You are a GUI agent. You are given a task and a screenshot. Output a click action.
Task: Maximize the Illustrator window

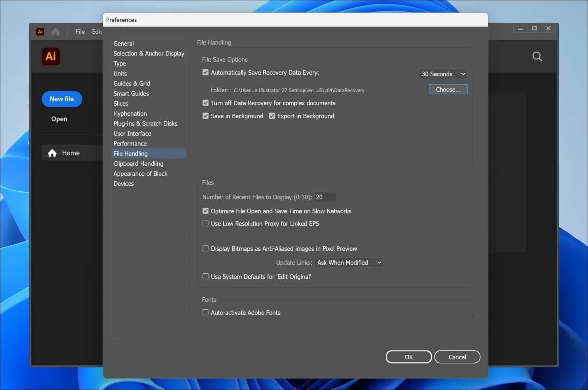click(534, 28)
